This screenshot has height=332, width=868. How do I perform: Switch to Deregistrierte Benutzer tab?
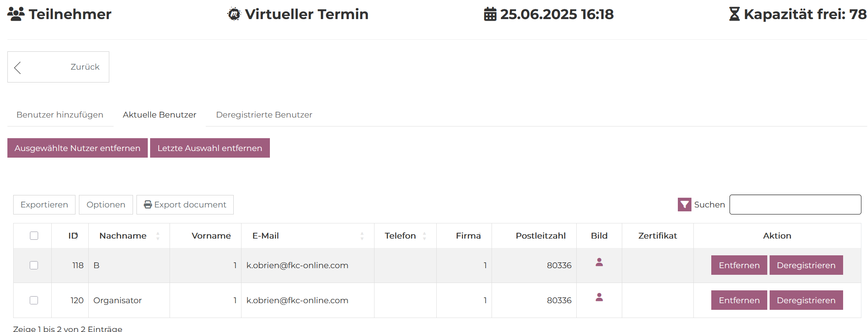264,115
